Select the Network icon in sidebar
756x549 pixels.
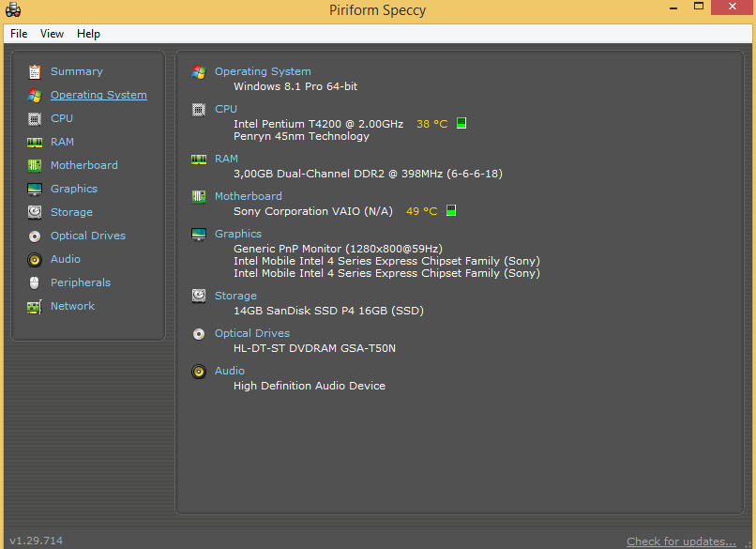point(35,306)
